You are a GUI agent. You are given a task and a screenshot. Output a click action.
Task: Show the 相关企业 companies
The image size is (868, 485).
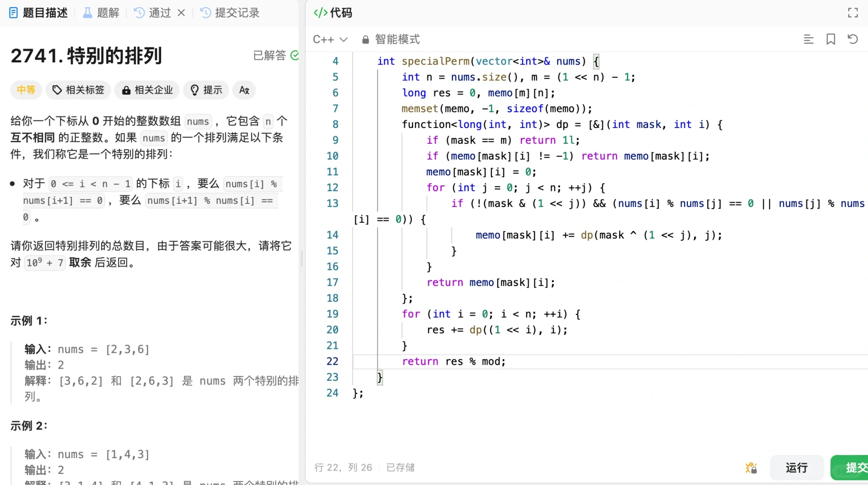(147, 90)
